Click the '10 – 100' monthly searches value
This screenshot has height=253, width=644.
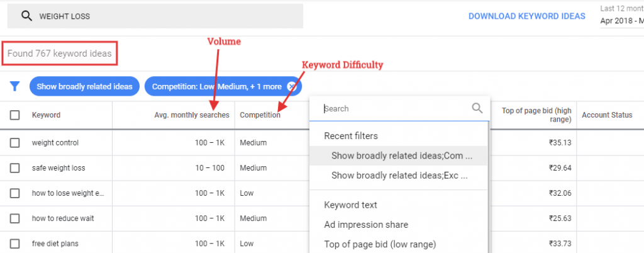click(210, 168)
